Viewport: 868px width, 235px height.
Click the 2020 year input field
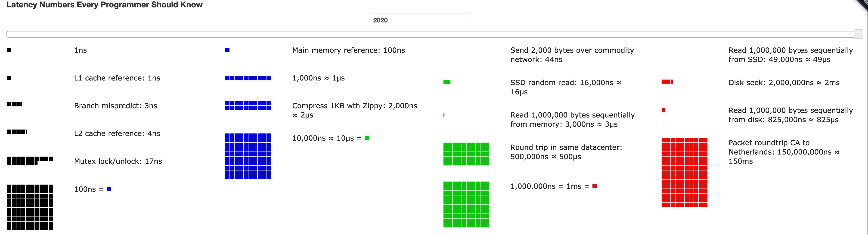(421, 20)
